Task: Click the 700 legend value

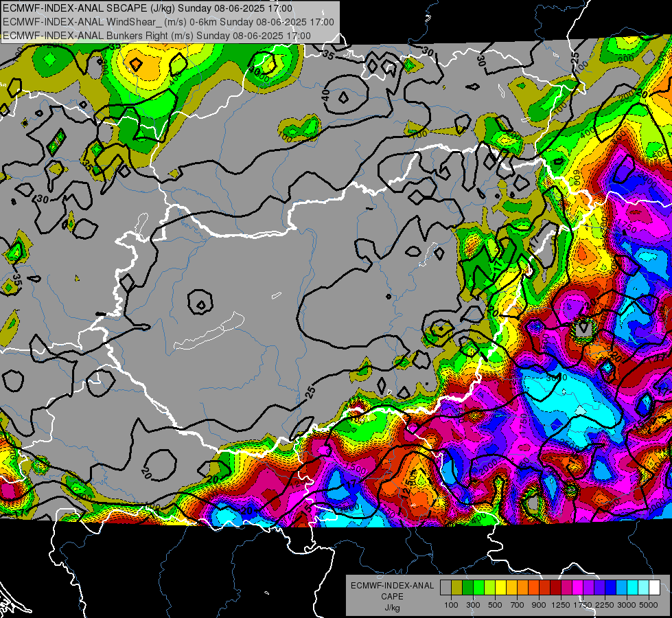Action: point(518,605)
